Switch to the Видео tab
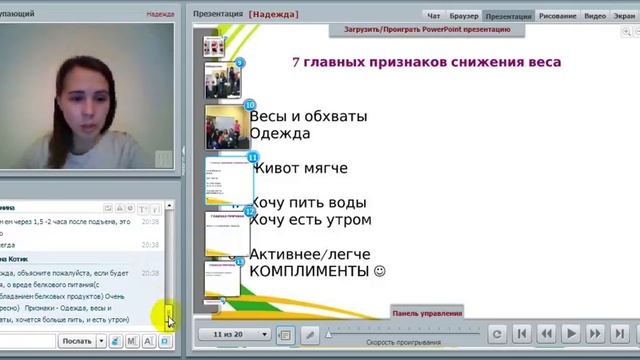 (x=595, y=16)
